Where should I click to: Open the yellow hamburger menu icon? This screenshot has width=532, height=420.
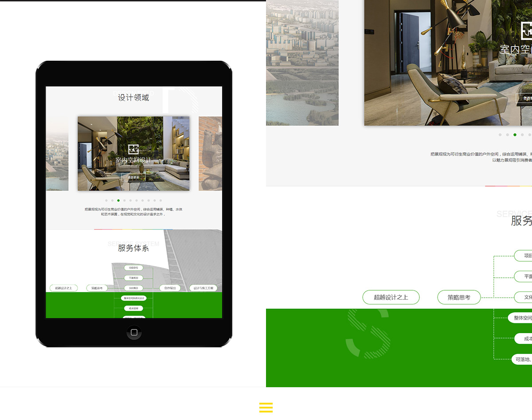pyautogui.click(x=266, y=408)
